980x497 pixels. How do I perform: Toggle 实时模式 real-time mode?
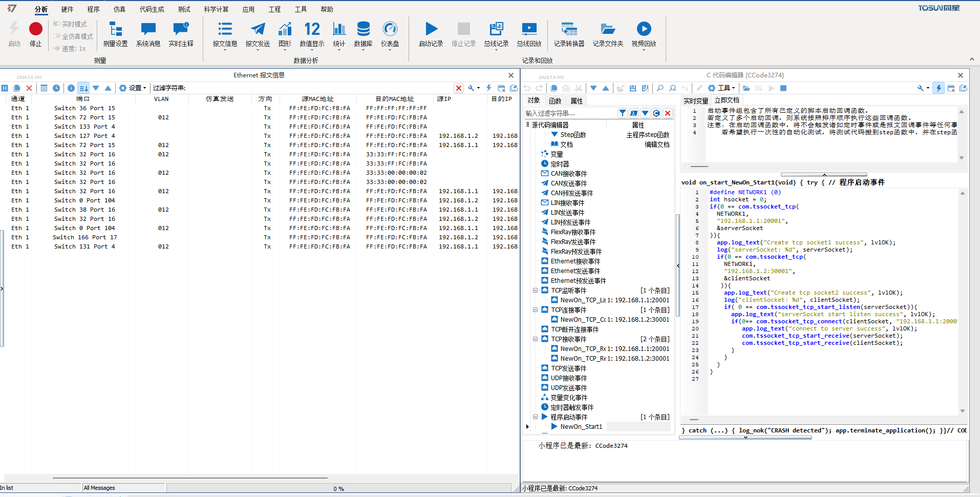70,24
